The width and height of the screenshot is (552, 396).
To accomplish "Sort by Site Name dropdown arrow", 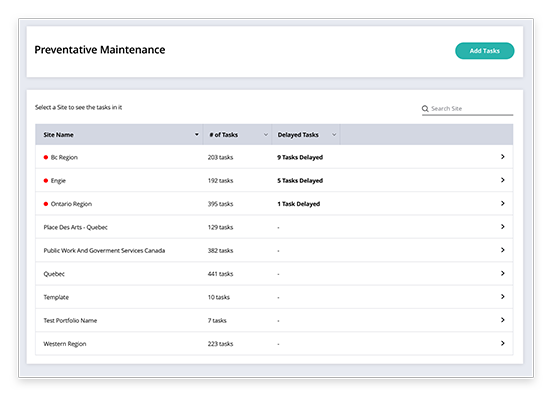I will click(x=196, y=134).
